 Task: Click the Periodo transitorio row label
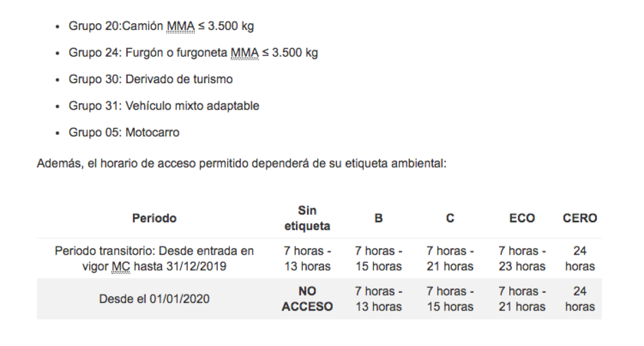[x=155, y=258]
